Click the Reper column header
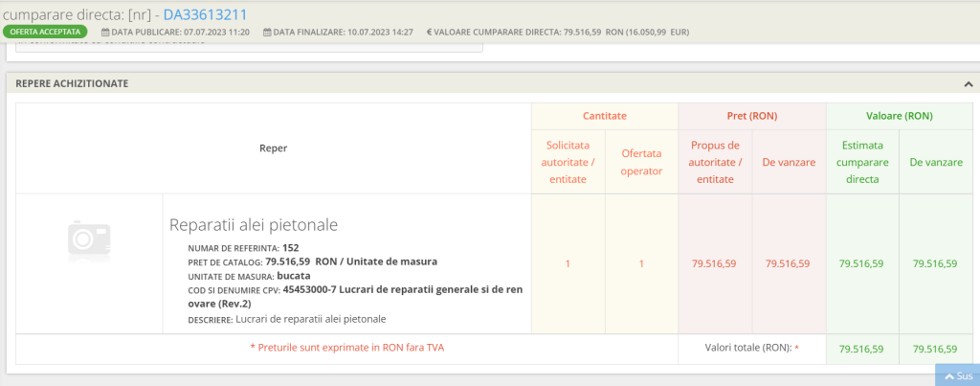Image resolution: width=980 pixels, height=386 pixels. (x=273, y=148)
